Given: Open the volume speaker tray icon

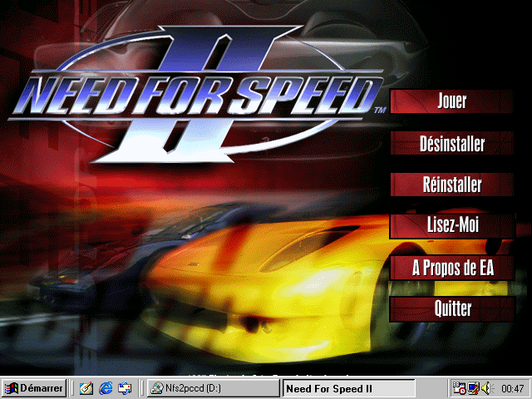Looking at the screenshot, I should (488, 388).
